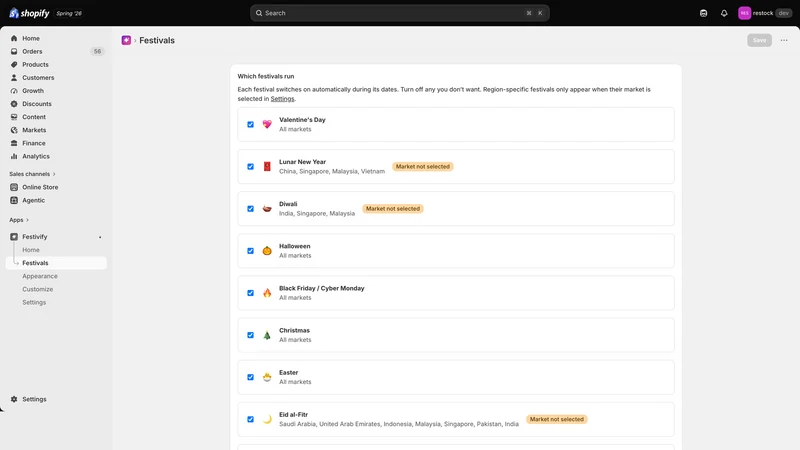Screen dimensions: 800x450
Task: Click the Finance icon in sidebar
Action: (x=14, y=143)
